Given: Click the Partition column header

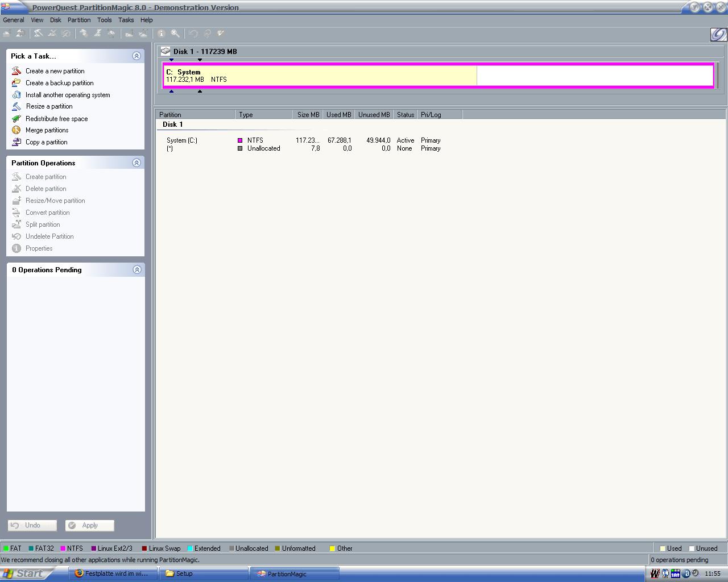Looking at the screenshot, I should click(x=196, y=115).
